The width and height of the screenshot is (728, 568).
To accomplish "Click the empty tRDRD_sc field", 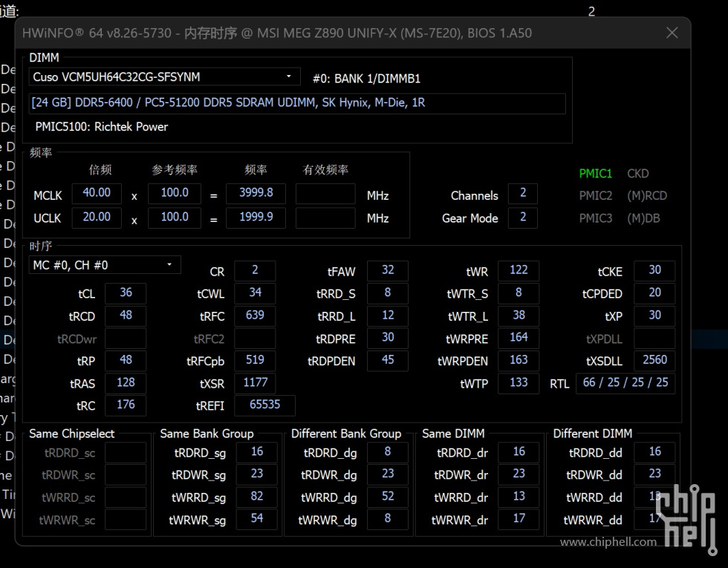I will click(126, 453).
